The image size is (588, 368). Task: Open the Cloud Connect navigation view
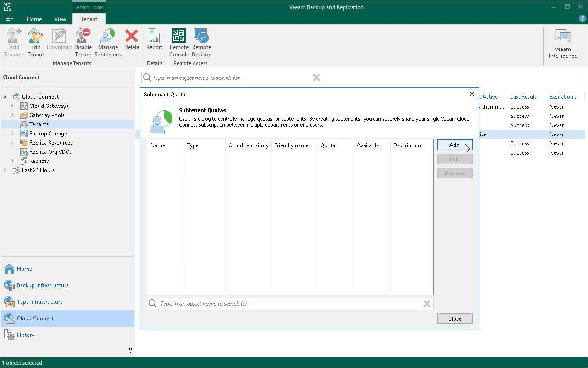(68, 318)
